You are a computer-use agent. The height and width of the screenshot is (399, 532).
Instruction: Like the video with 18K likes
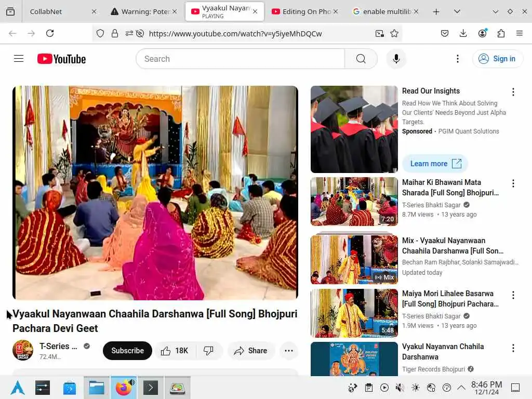(175, 351)
